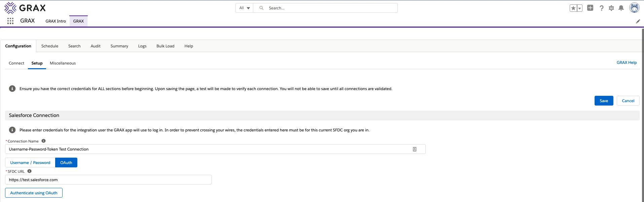Open the Audit tab
The image size is (644, 202).
(x=96, y=46)
